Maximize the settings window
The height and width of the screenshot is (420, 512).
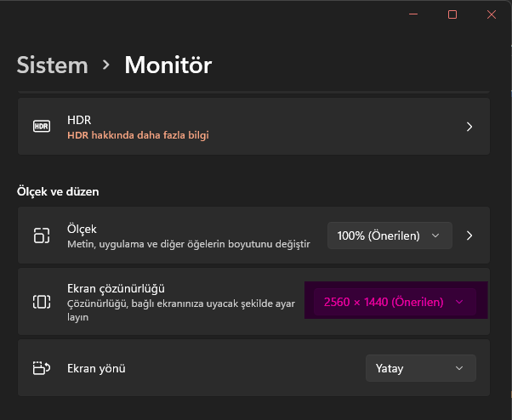452,14
